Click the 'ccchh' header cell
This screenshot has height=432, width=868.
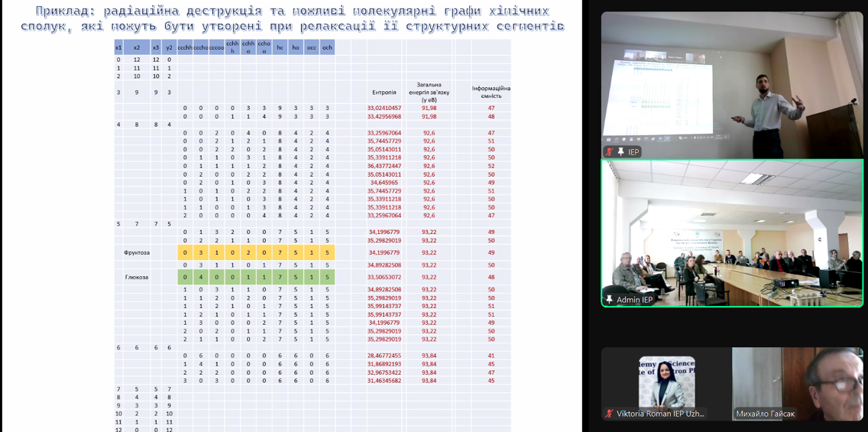coord(185,47)
